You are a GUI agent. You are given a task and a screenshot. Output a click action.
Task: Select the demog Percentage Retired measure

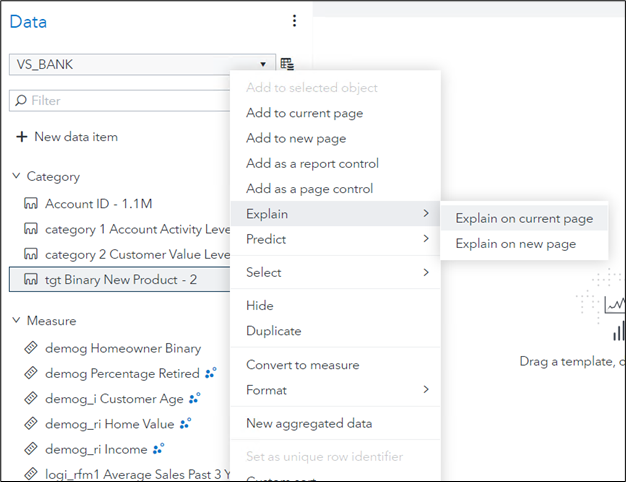point(122,374)
